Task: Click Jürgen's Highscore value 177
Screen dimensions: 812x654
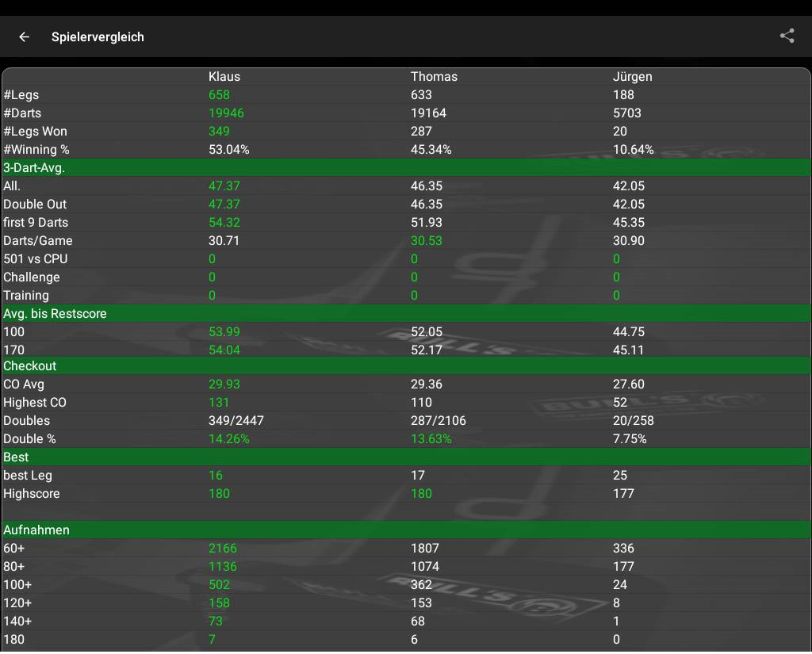Action: (623, 494)
